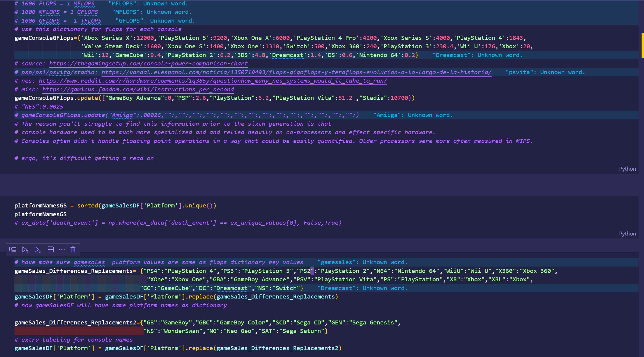Follow the vandal.elespanol.com flops article link
644x357 pixels.
297,72
